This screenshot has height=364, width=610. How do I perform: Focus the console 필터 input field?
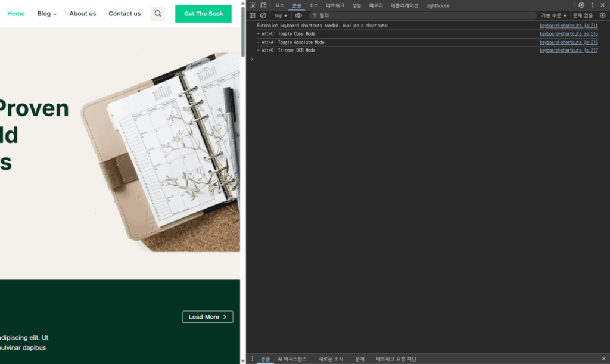tap(417, 15)
